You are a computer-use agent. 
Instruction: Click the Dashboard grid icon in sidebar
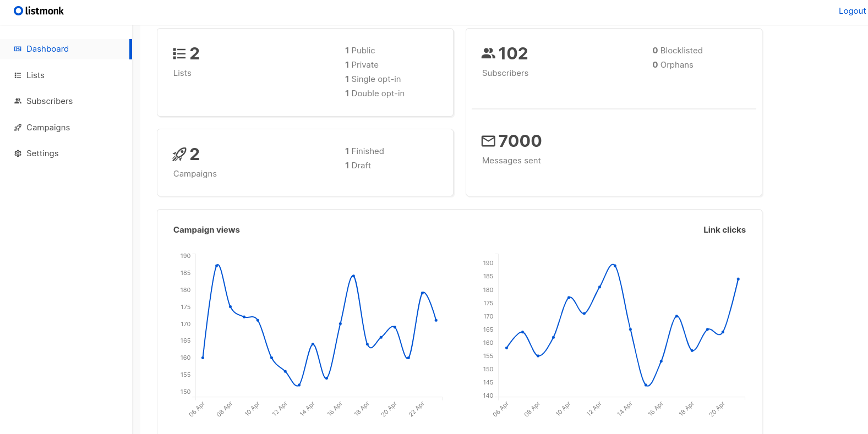pos(18,49)
